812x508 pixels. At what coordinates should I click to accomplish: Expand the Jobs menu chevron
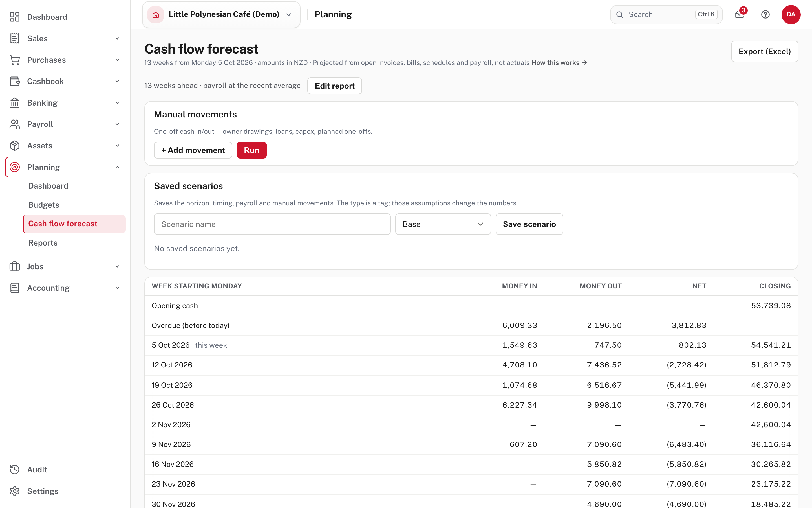[x=117, y=266]
